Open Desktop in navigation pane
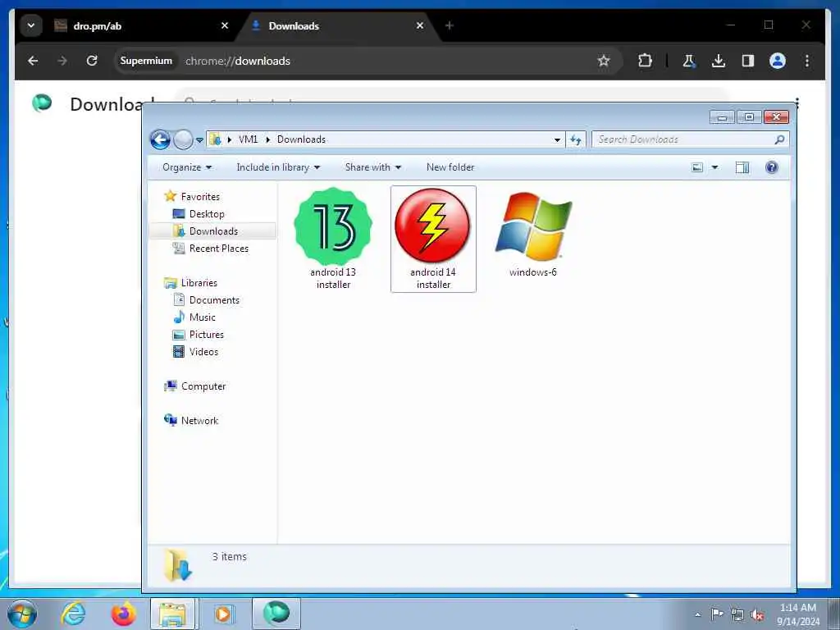This screenshot has width=840, height=630. [206, 214]
